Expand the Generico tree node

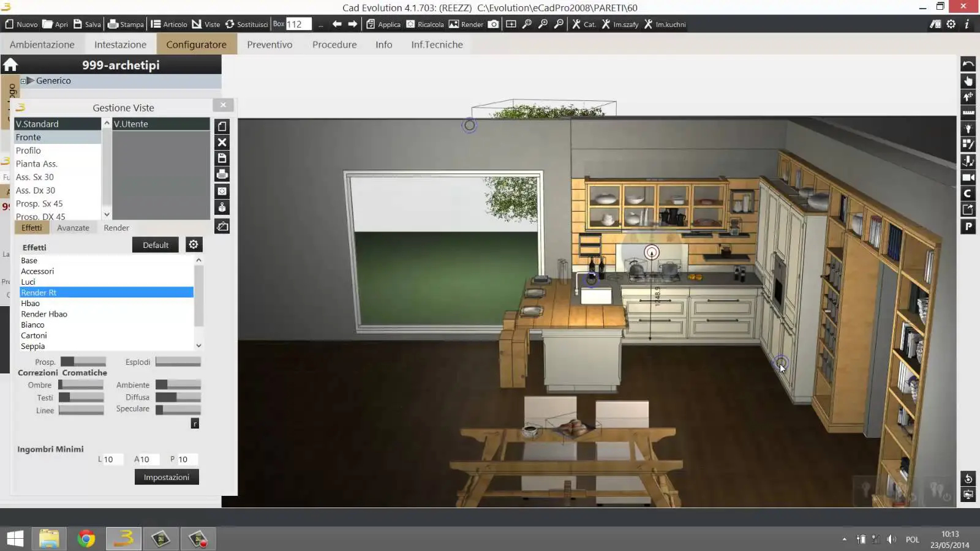pyautogui.click(x=23, y=81)
